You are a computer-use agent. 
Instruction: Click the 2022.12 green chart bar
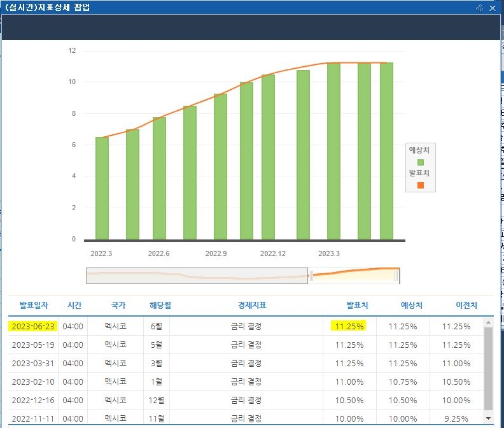click(x=268, y=157)
